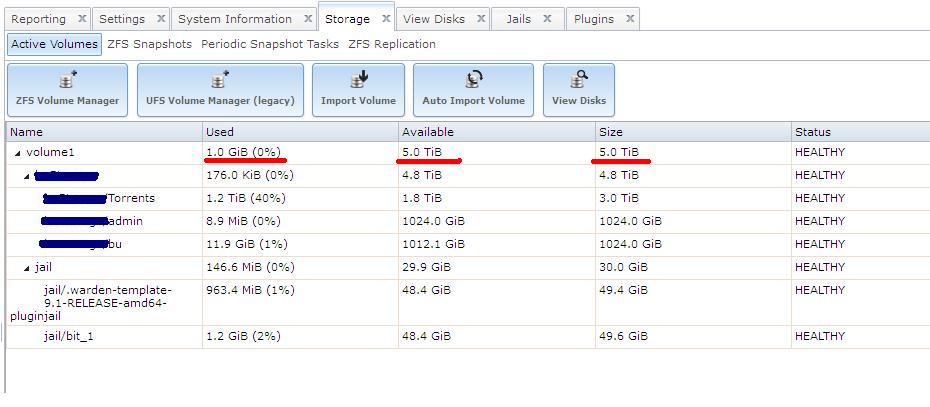Open the Jails tab
This screenshot has width=930, height=407.
tap(518, 19)
